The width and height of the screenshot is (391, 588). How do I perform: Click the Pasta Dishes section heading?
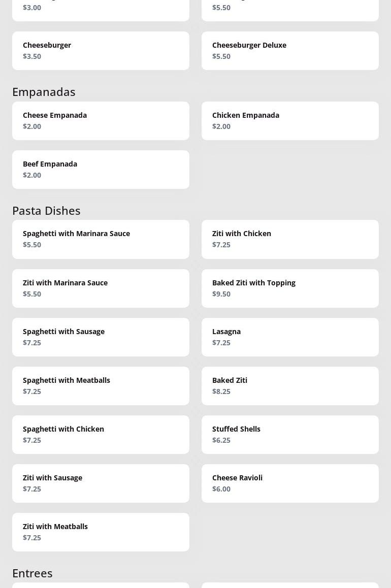click(46, 210)
